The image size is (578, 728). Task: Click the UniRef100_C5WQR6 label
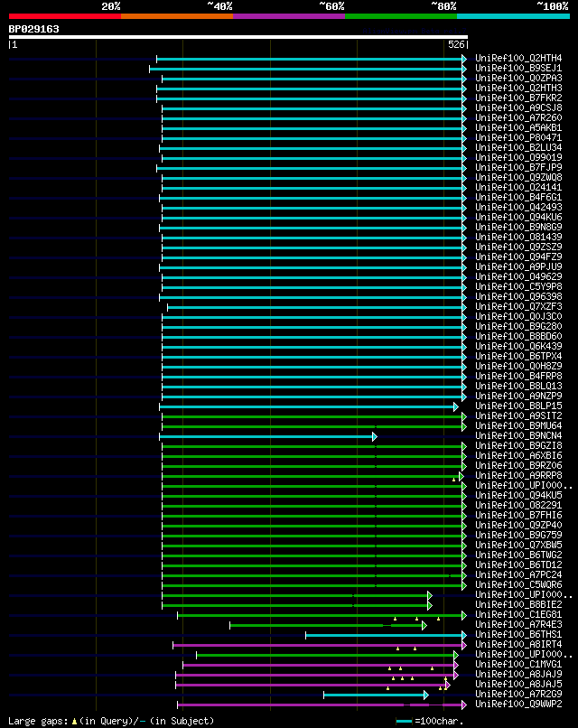[518, 585]
